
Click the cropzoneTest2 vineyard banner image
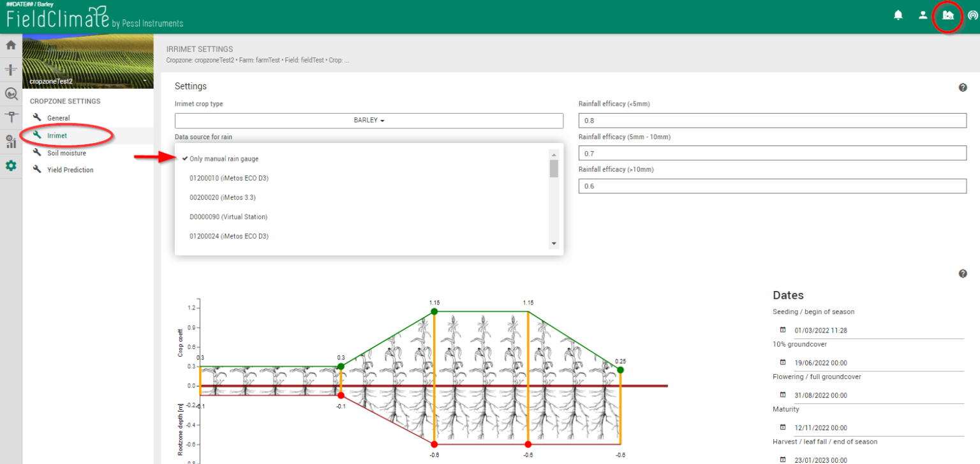click(x=88, y=61)
